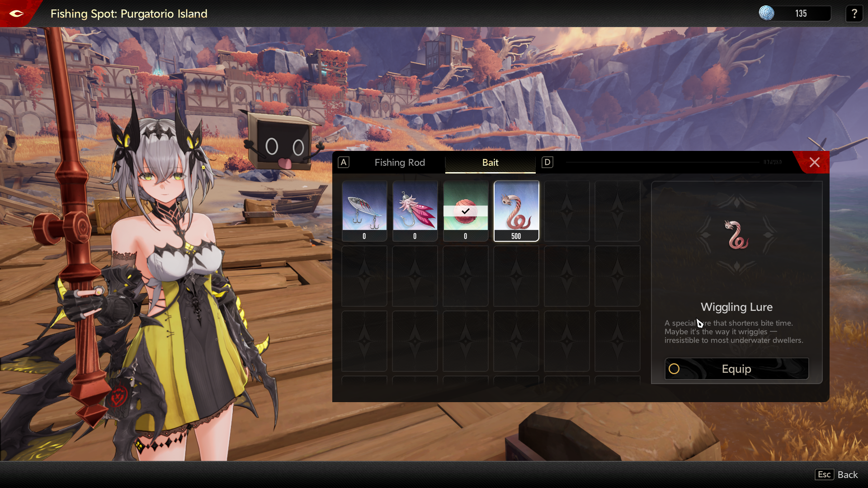Switch to the Fishing Rod tab
The image size is (868, 488).
400,163
